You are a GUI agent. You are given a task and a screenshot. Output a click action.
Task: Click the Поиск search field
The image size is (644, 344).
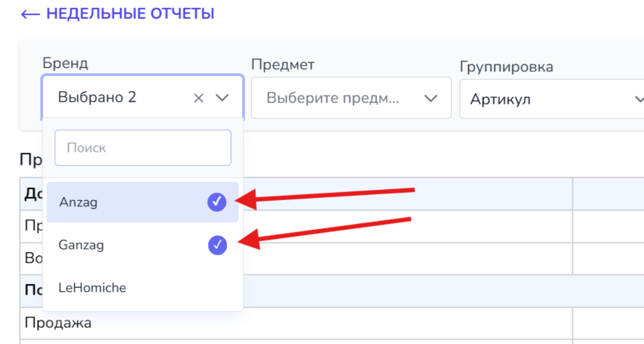click(143, 147)
